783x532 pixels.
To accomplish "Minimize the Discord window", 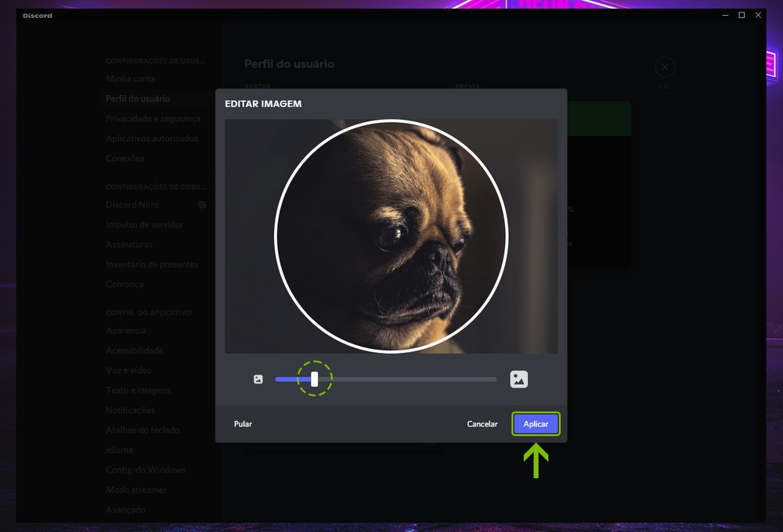I will click(725, 16).
